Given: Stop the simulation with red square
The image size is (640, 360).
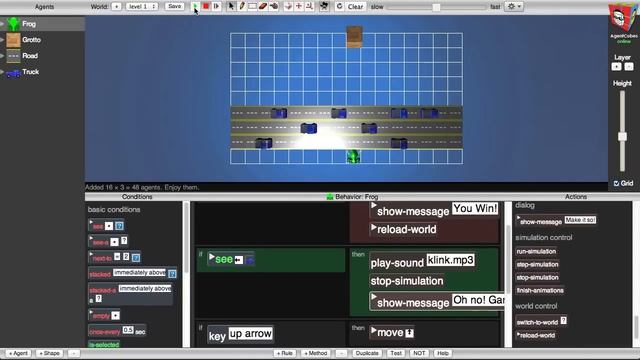Looking at the screenshot, I should (x=206, y=6).
